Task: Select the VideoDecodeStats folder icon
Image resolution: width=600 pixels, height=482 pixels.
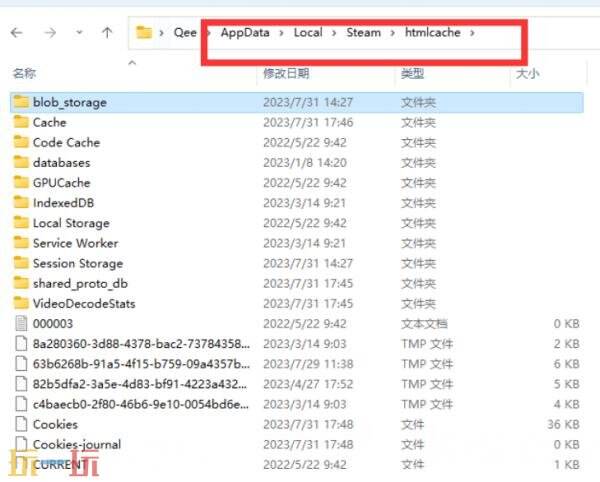Action: point(21,304)
